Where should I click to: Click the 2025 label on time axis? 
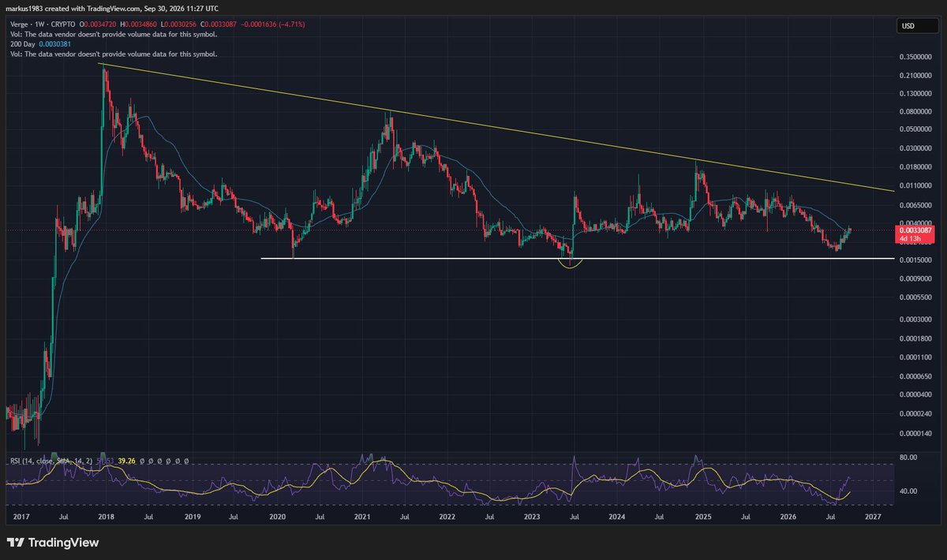[x=703, y=518]
